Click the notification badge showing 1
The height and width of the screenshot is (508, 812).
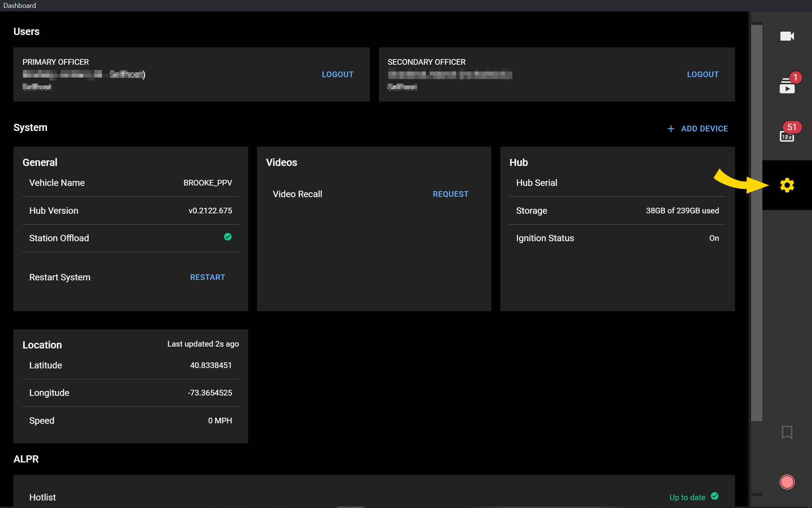[x=796, y=77]
